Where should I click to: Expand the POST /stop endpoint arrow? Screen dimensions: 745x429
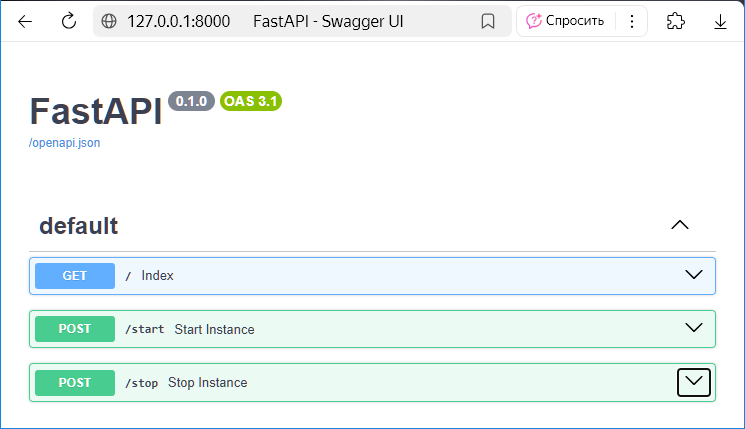pyautogui.click(x=693, y=382)
